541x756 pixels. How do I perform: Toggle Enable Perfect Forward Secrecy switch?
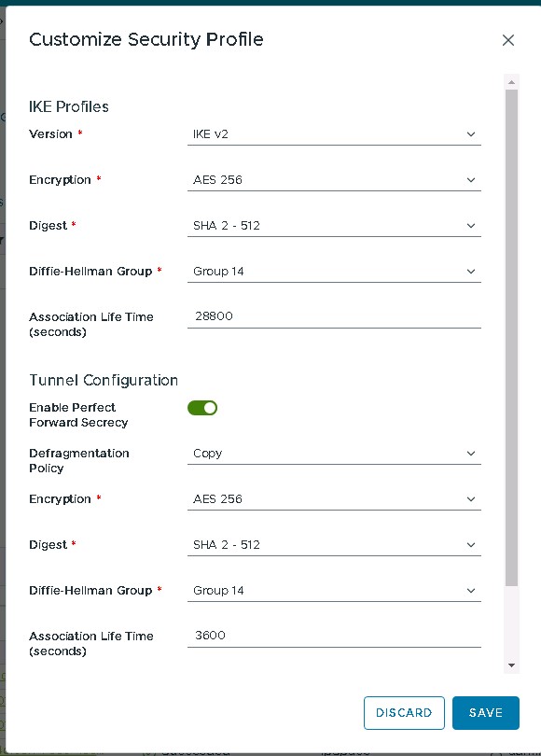202,408
